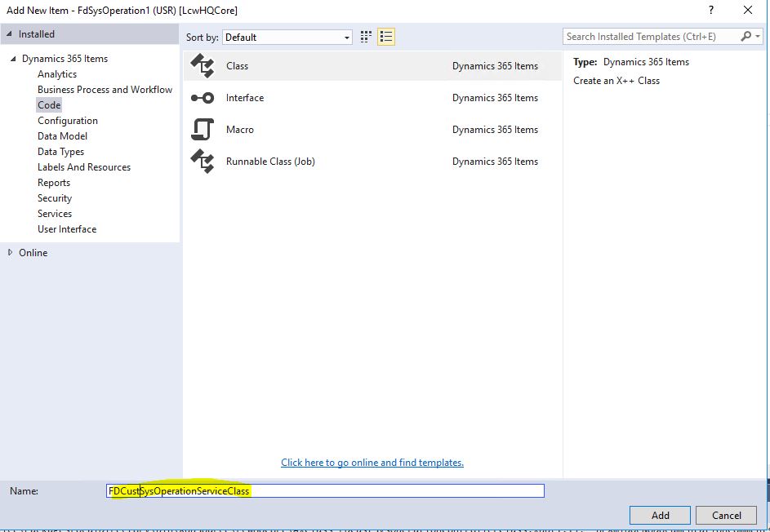The height and width of the screenshot is (532, 770).
Task: Select the Interface template name
Action: pyautogui.click(x=245, y=98)
